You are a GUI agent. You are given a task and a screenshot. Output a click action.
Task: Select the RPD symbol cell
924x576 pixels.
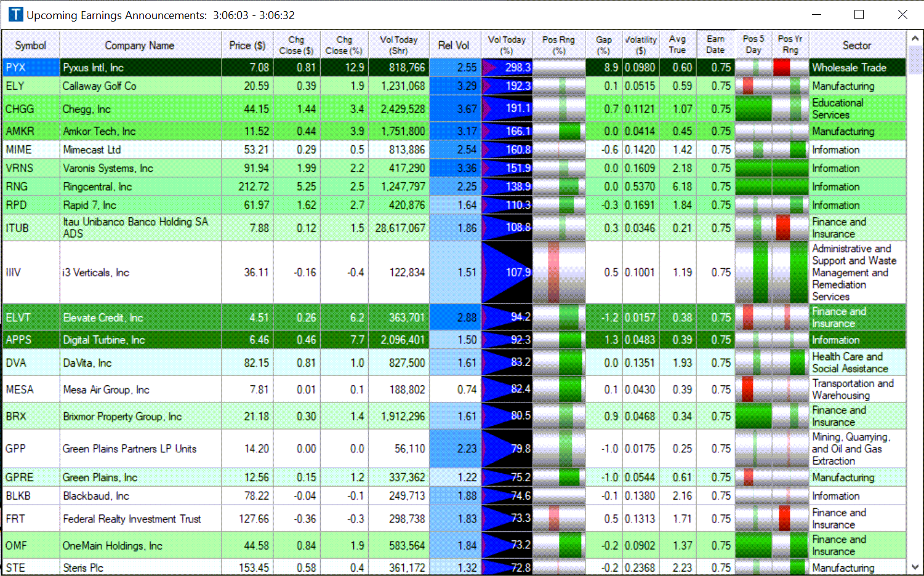coord(31,206)
